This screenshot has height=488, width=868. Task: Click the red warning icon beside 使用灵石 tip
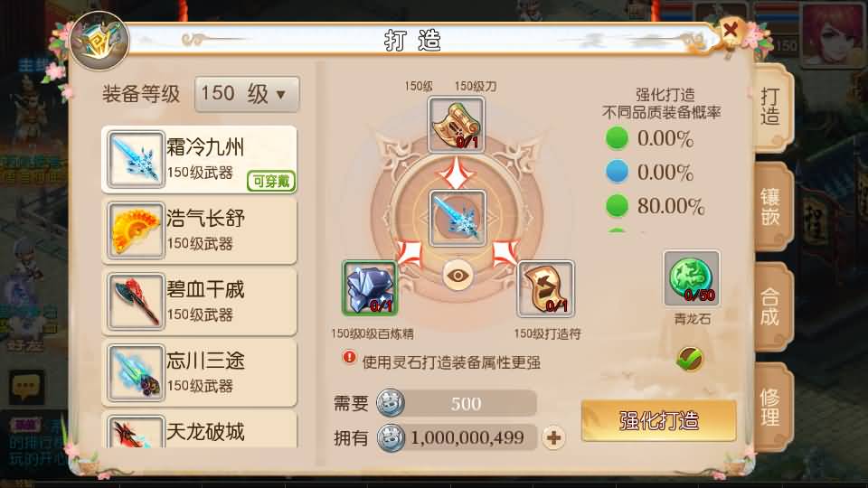click(349, 358)
